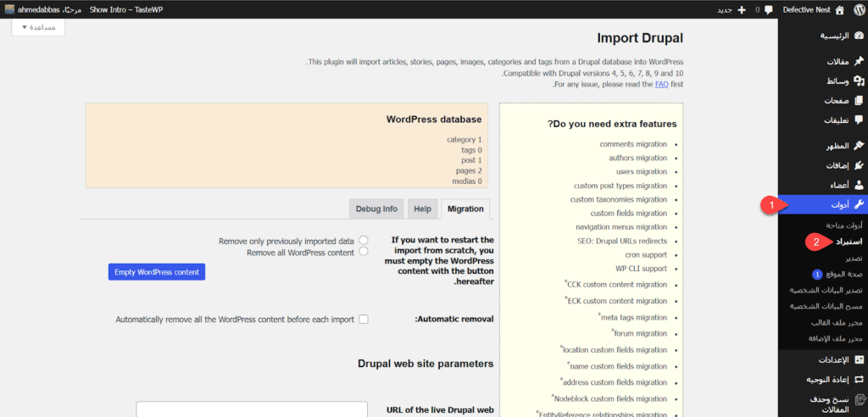Select "Remove only previously imported data" radio
The image size is (868, 417).
[x=364, y=242]
